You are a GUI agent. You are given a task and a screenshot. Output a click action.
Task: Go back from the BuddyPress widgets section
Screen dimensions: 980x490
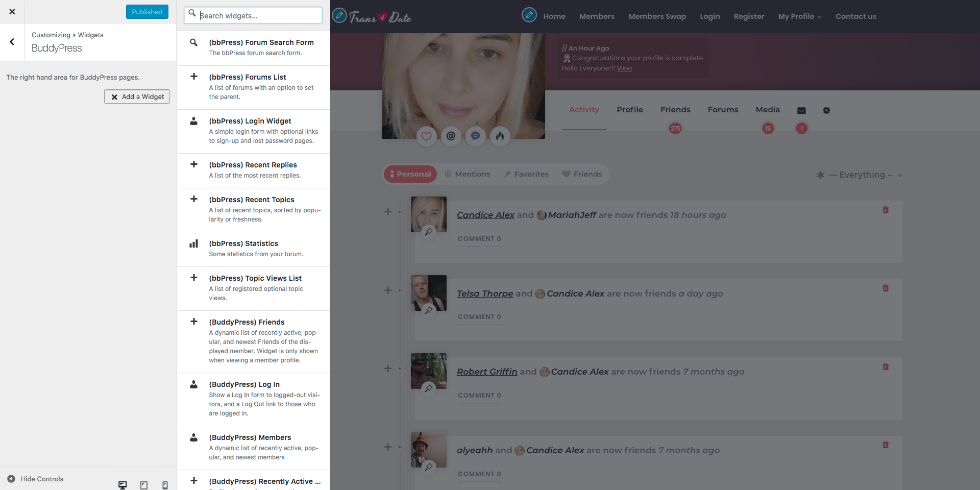[12, 42]
